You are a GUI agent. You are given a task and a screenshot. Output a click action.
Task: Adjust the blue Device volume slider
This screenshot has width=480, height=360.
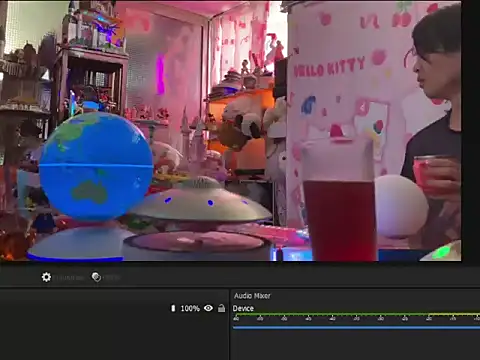(356, 328)
